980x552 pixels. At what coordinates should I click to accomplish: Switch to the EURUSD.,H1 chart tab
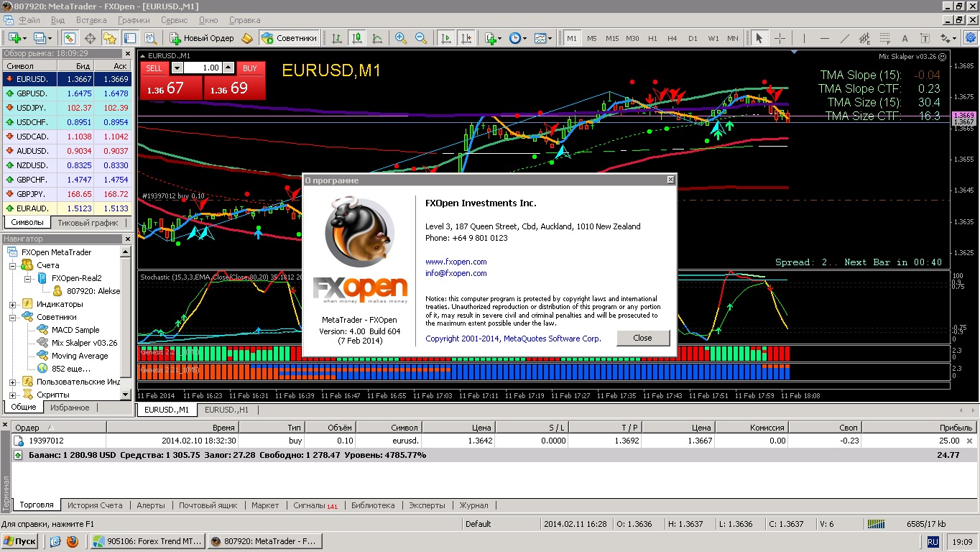pyautogui.click(x=226, y=410)
